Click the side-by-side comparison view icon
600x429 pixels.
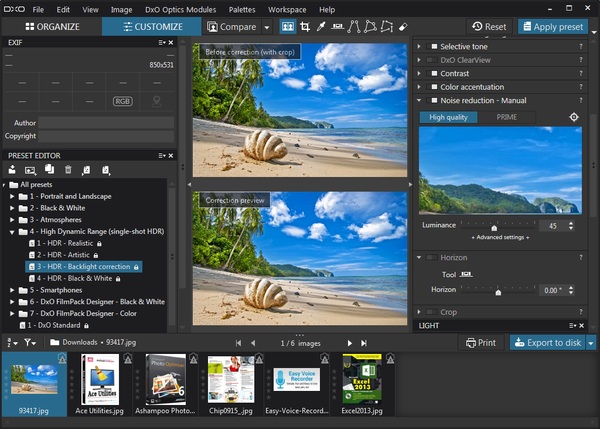coord(288,26)
